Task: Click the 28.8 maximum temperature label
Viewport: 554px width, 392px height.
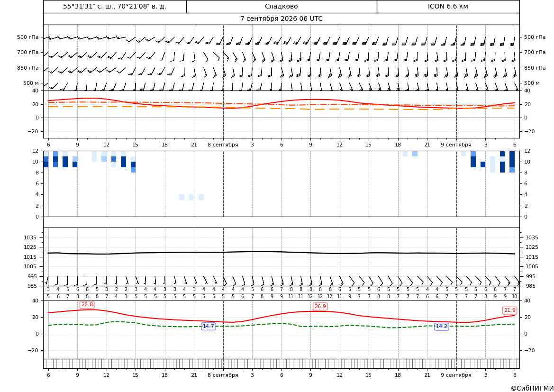Action: [87, 305]
